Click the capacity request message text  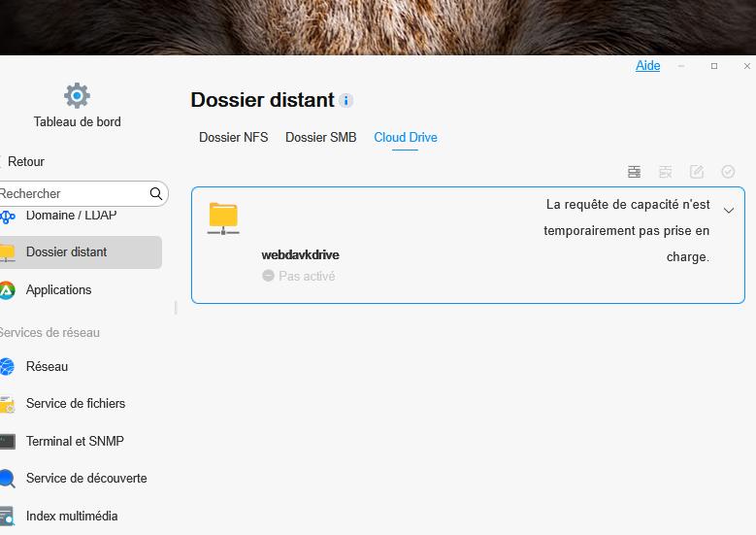(626, 230)
